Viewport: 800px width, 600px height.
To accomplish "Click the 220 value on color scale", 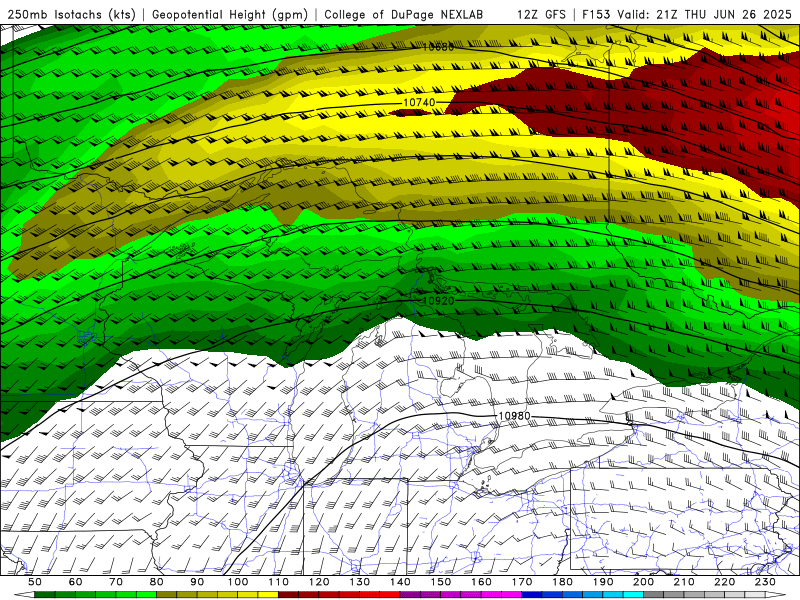I will coord(724,582).
